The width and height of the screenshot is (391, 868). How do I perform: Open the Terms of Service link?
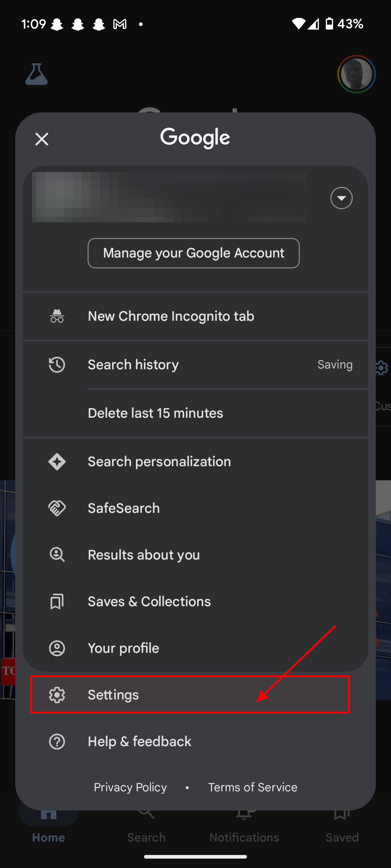pos(253,787)
